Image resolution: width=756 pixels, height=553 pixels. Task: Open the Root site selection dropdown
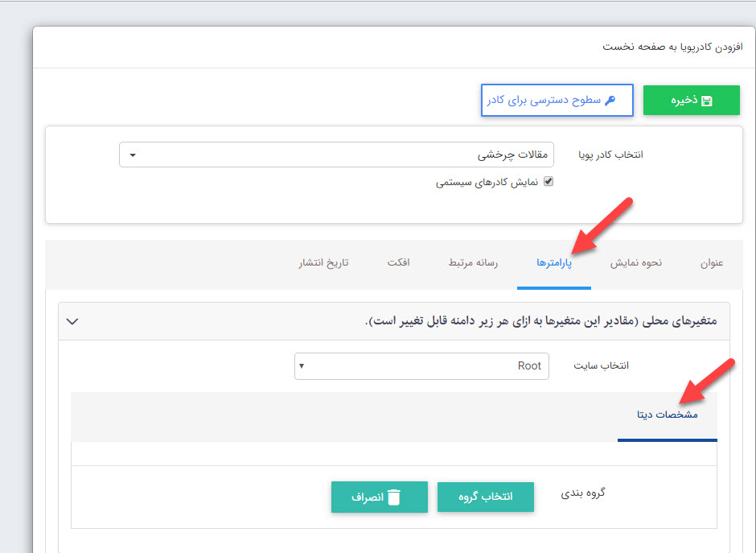tap(421, 365)
